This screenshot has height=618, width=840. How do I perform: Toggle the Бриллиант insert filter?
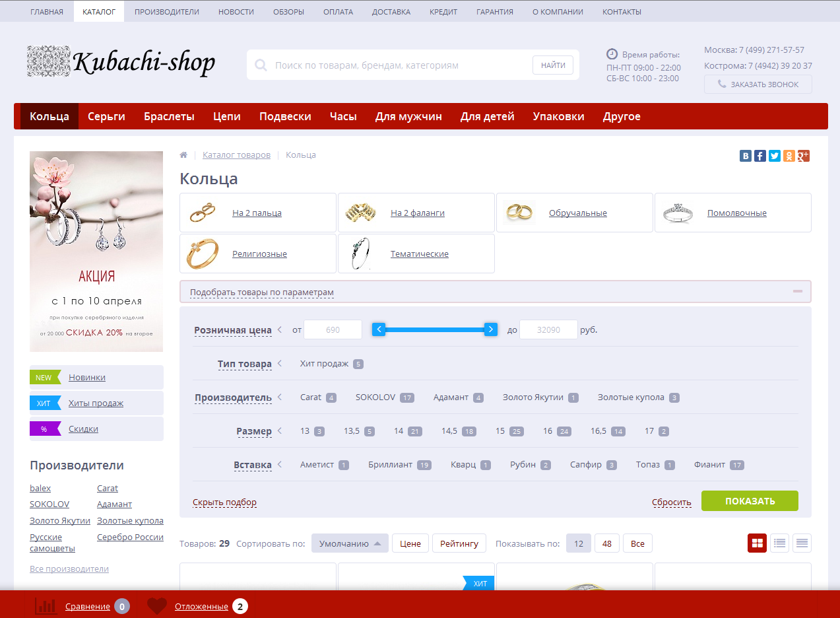click(390, 465)
